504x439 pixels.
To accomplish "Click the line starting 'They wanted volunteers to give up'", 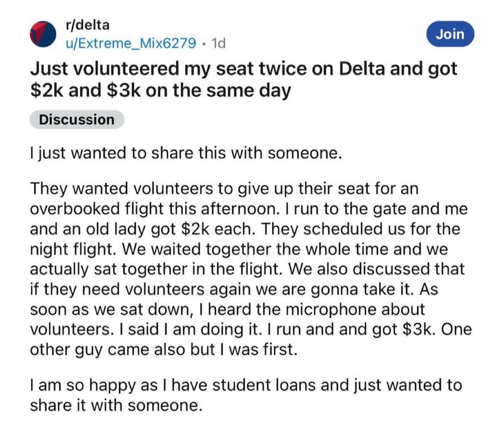I will [x=224, y=189].
